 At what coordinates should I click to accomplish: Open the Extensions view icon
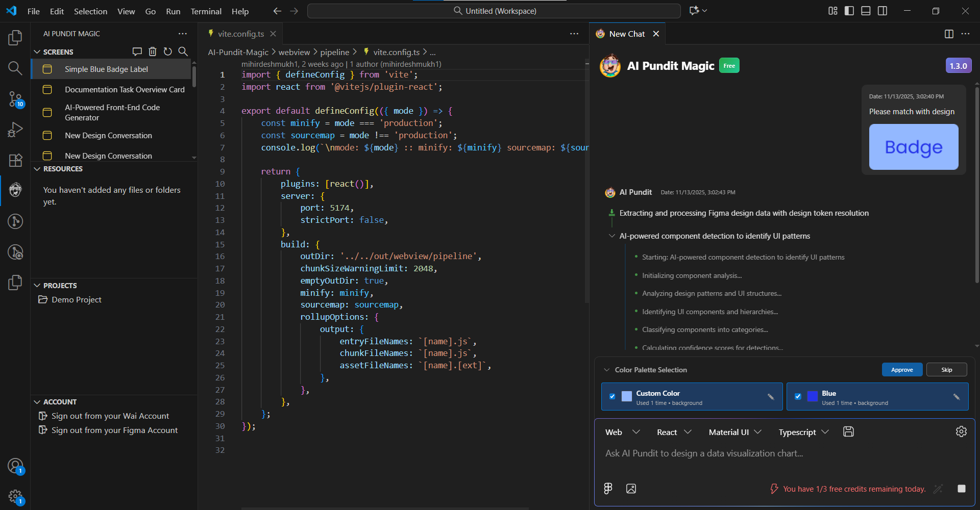tap(15, 160)
